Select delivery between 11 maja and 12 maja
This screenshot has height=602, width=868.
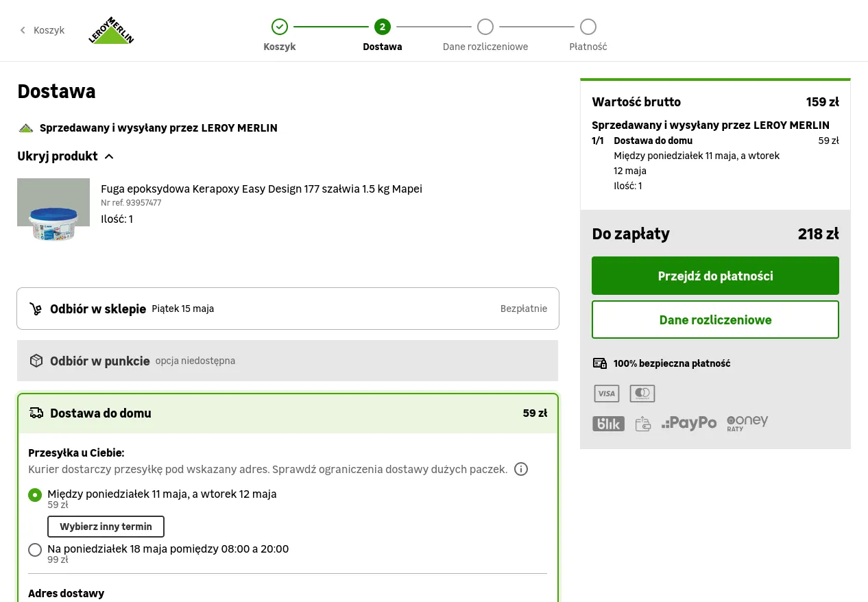pyautogui.click(x=35, y=495)
